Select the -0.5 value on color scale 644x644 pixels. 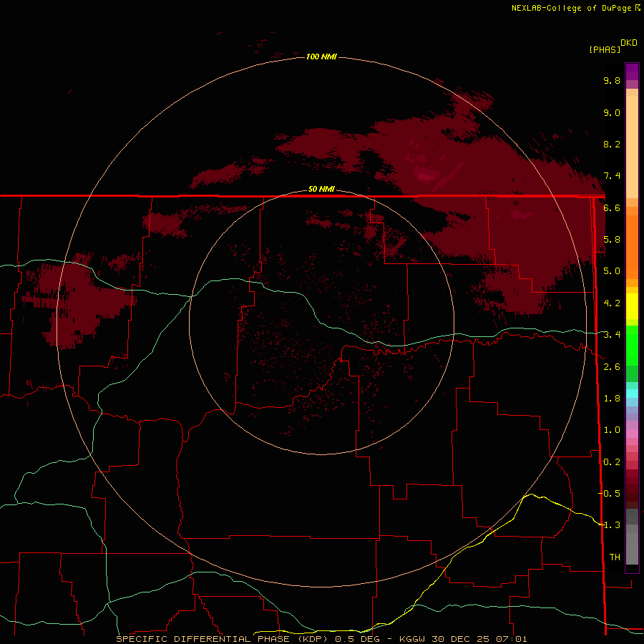click(x=609, y=494)
